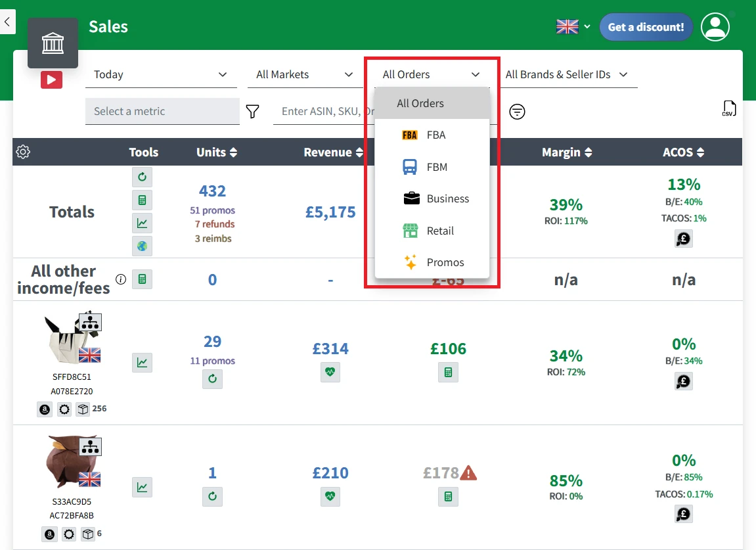
Task: Open the user profile avatar
Action: point(715,26)
